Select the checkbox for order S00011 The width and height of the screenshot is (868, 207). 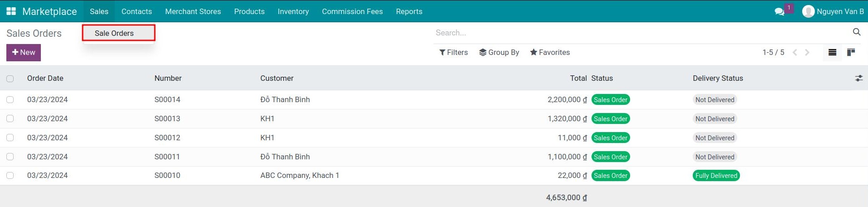(10, 157)
